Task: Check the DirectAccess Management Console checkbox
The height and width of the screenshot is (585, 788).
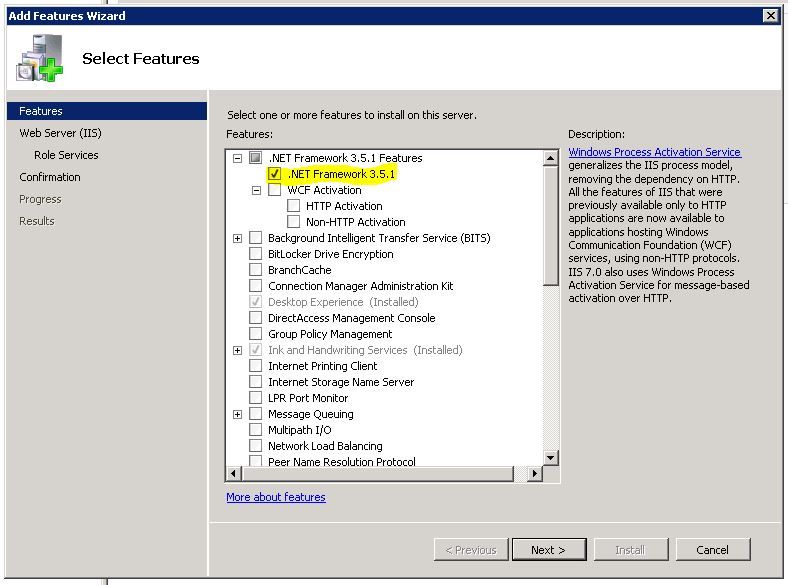Action: click(x=255, y=318)
